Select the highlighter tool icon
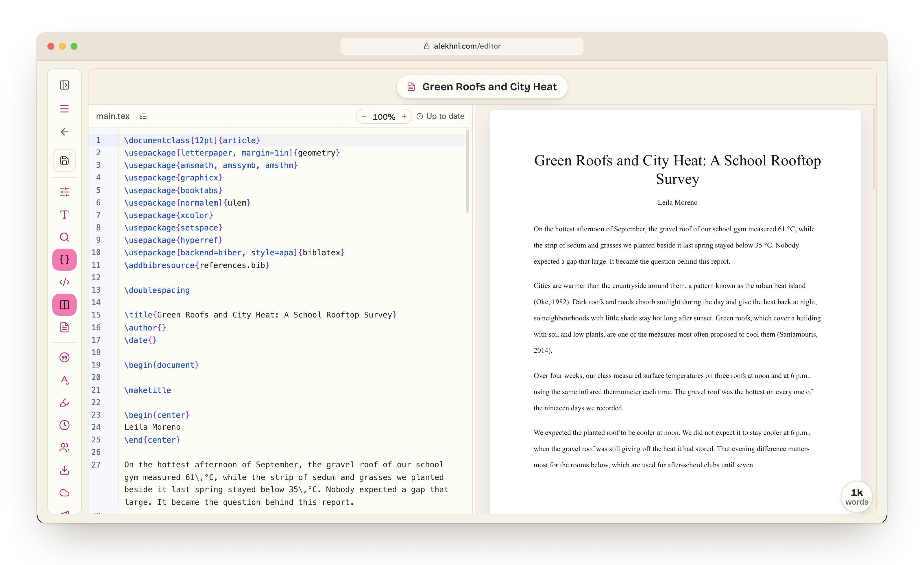The height and width of the screenshot is (565, 924). click(64, 402)
